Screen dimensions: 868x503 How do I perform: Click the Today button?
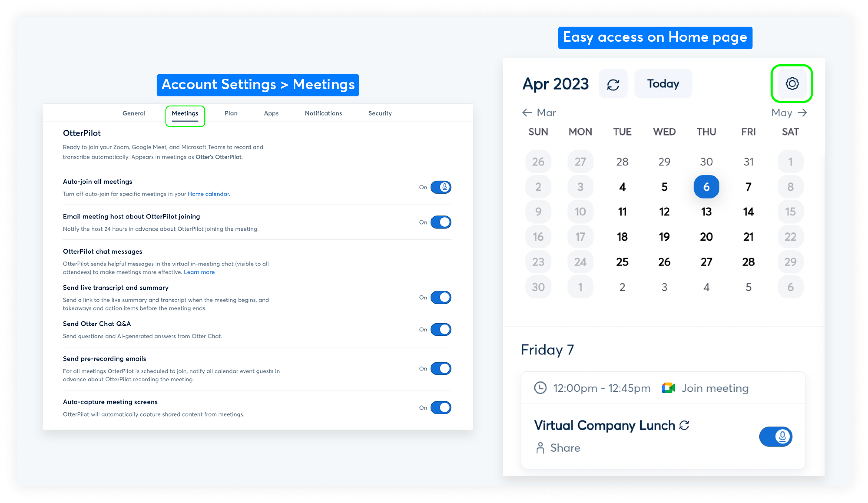663,84
